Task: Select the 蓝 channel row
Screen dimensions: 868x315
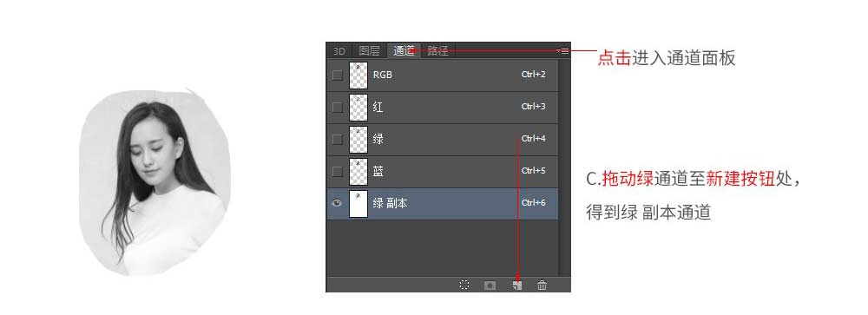Action: pos(443,171)
